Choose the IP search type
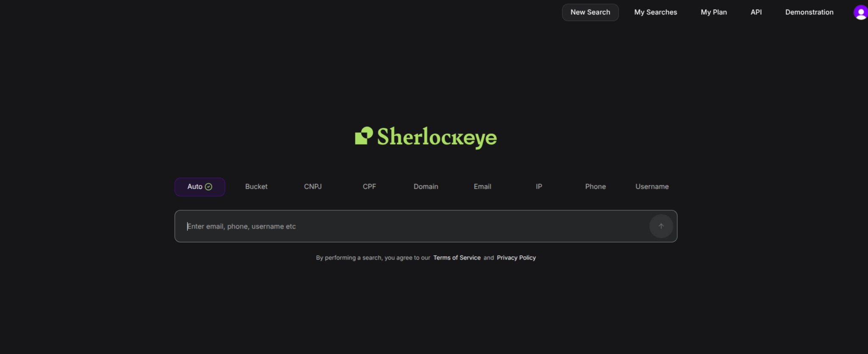 tap(539, 187)
